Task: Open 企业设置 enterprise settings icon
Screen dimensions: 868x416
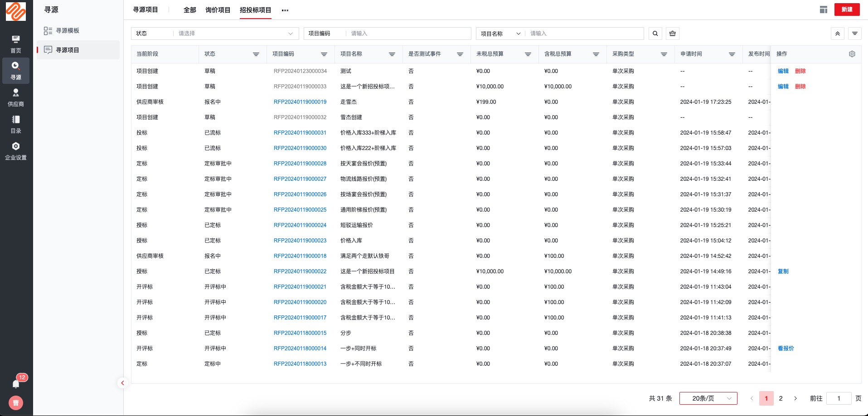Action: [16, 151]
